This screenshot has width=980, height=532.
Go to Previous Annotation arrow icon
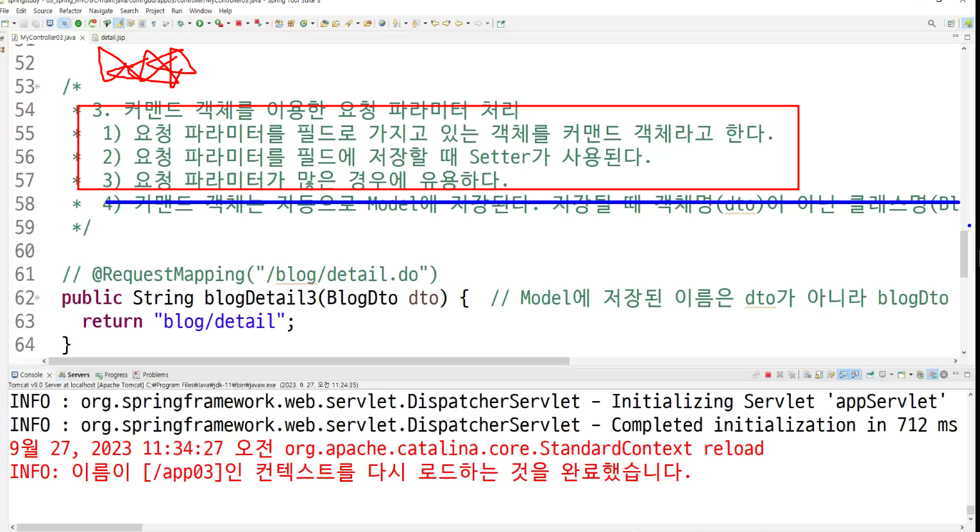click(415, 23)
